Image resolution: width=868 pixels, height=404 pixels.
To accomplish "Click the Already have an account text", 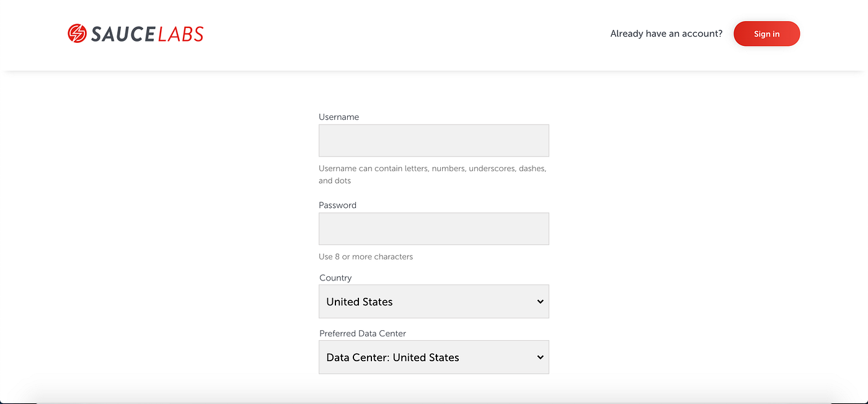I will (666, 34).
